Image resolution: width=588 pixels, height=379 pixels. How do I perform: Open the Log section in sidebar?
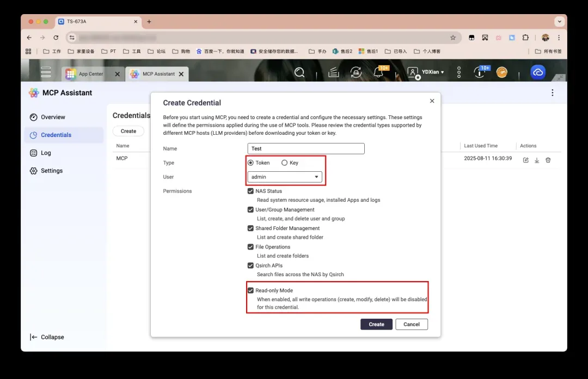pyautogui.click(x=46, y=153)
